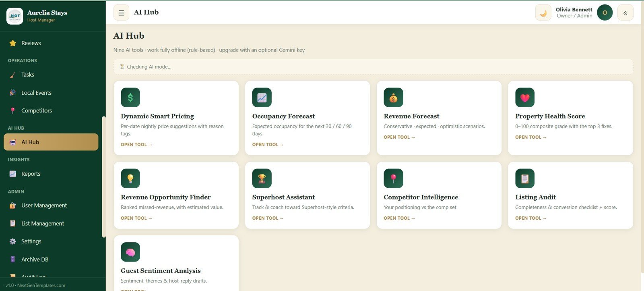Open Archive DB from the sidebar
644x291 pixels.
[51, 259]
